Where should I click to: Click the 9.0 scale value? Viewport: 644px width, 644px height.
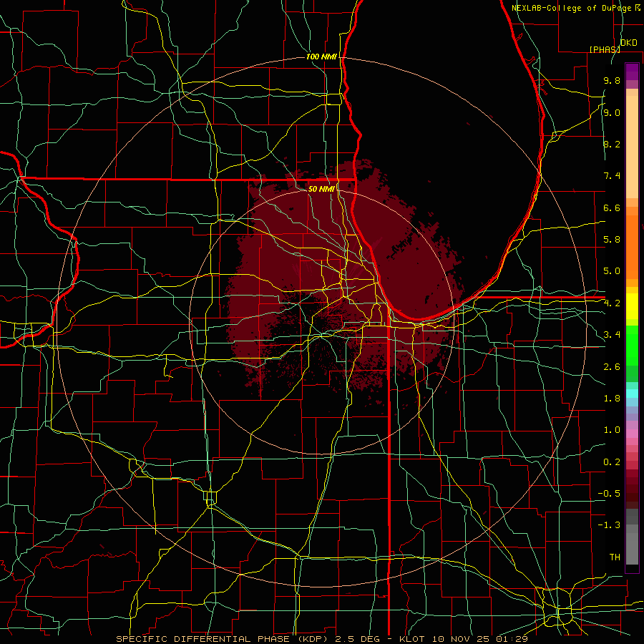pos(612,112)
